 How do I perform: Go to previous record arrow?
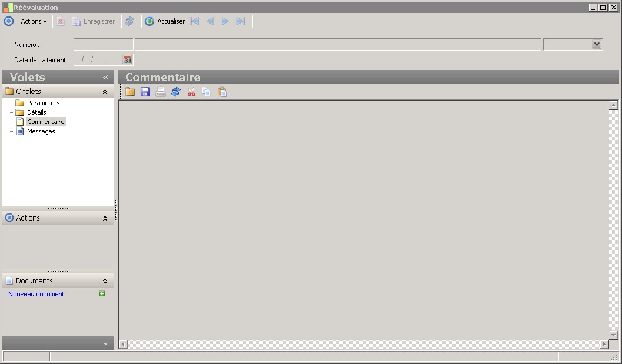210,21
